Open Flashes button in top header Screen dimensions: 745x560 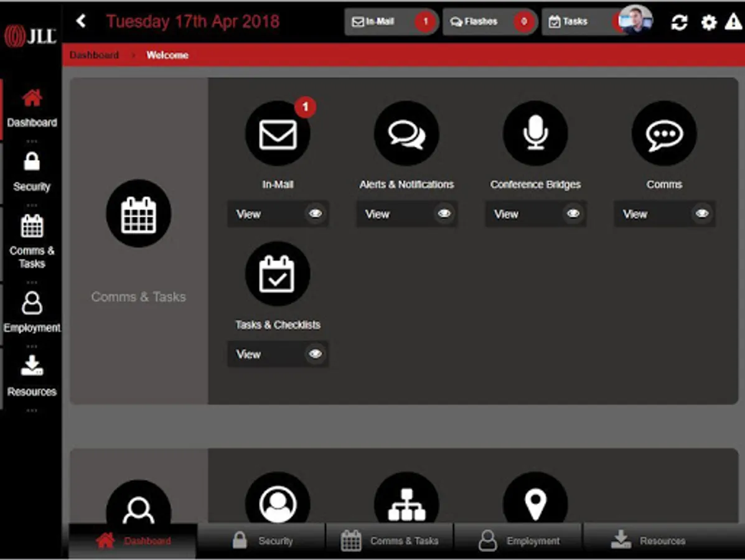(x=489, y=21)
